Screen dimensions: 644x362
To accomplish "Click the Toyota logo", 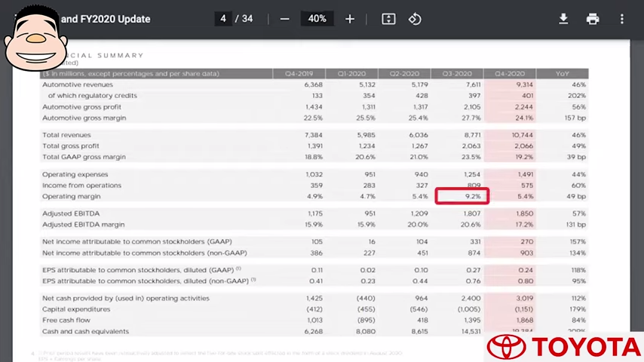I will (564, 347).
